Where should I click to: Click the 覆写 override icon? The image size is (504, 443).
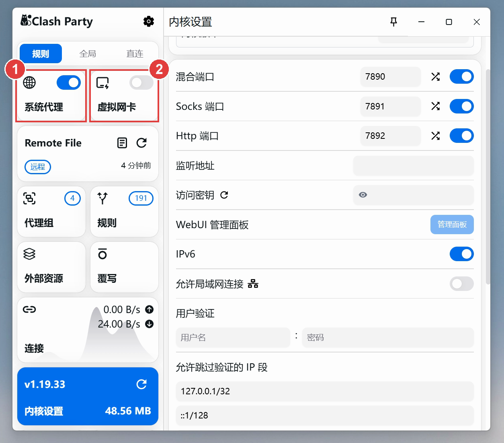(102, 254)
